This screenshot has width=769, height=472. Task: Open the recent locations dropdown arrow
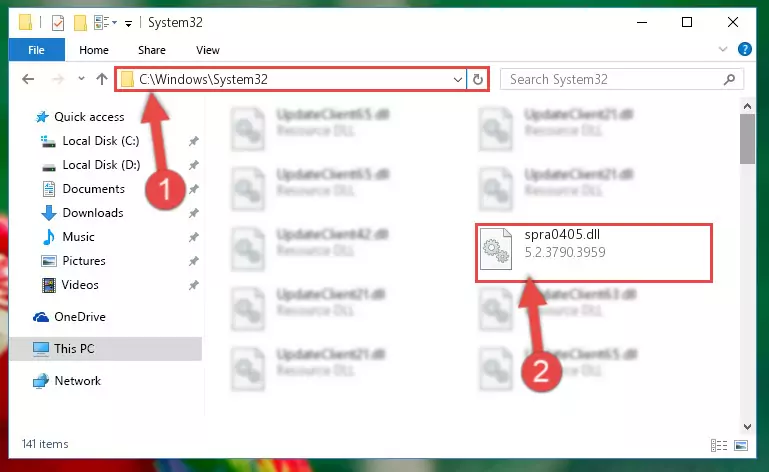coord(81,79)
